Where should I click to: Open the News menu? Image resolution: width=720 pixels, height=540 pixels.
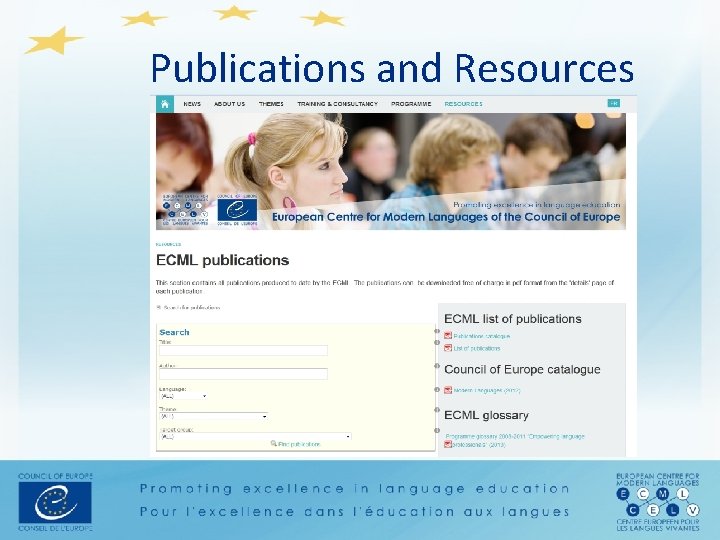(192, 104)
